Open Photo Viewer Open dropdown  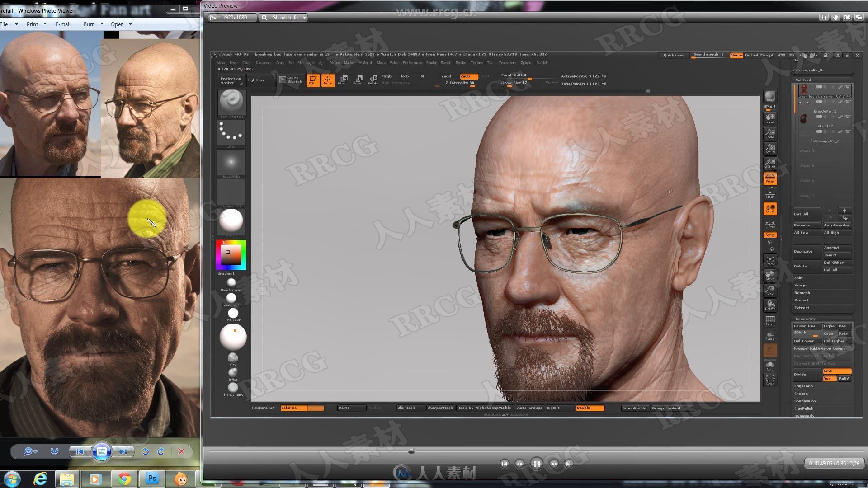(121, 24)
